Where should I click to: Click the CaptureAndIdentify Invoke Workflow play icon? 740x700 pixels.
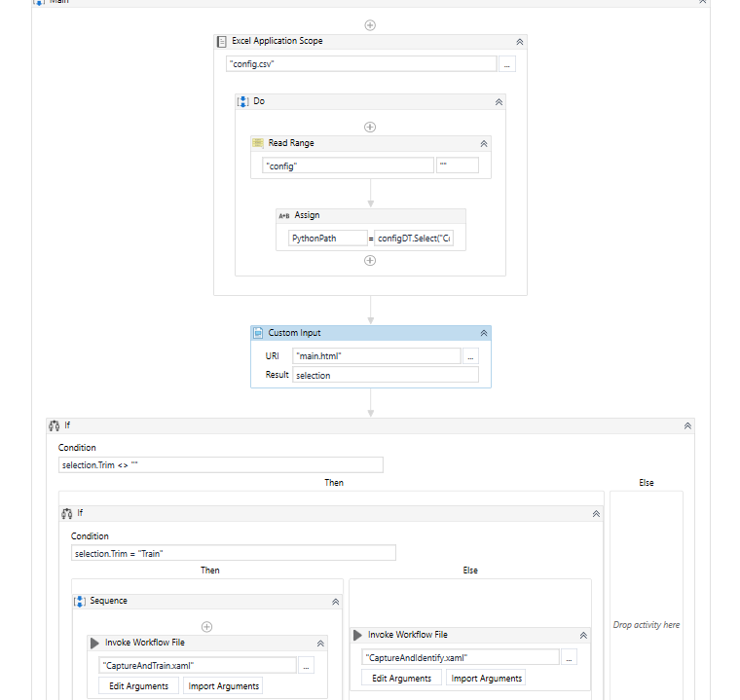(358, 635)
